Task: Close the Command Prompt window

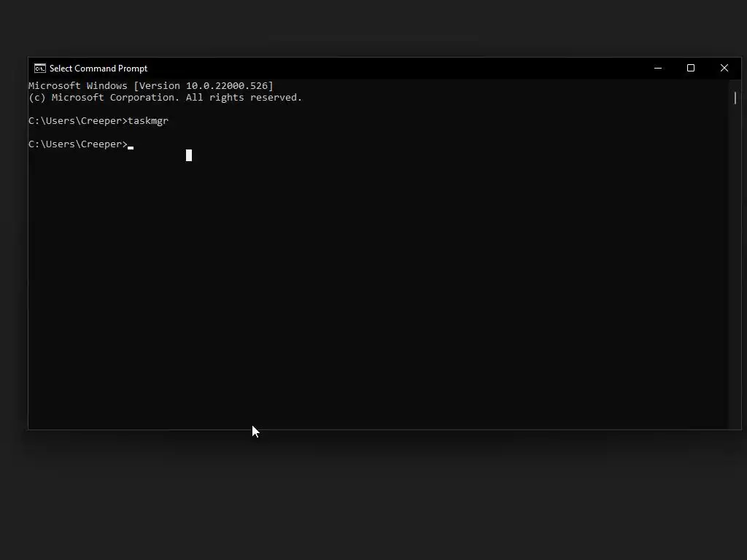Action: (x=724, y=68)
